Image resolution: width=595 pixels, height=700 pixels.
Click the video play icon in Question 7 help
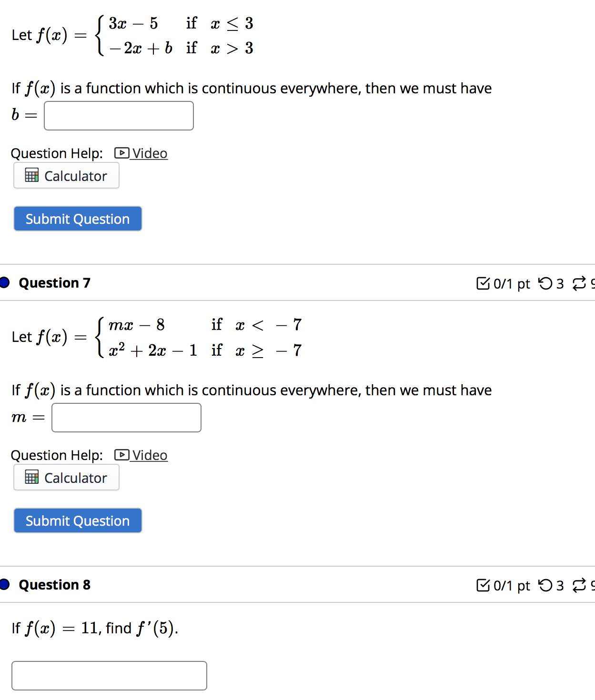(x=121, y=455)
